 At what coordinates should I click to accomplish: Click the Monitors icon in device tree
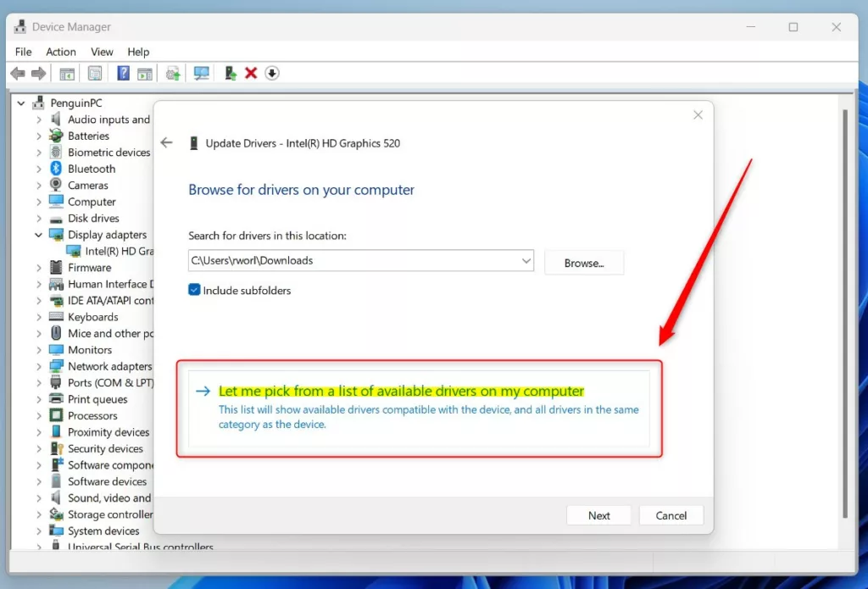56,349
